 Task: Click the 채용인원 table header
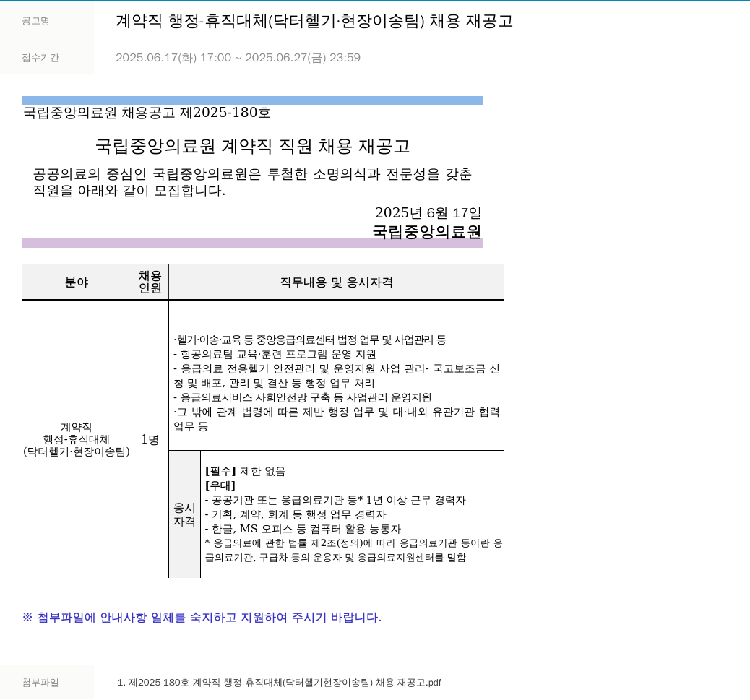click(x=150, y=282)
